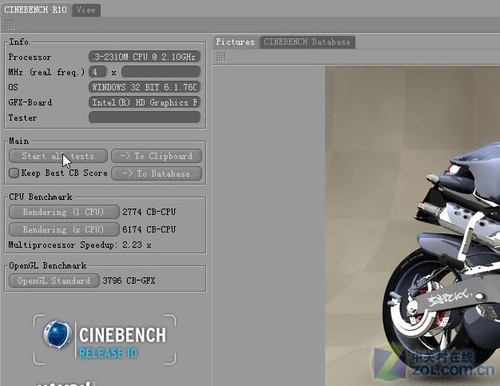
Task: Click the OS info field
Action: click(x=145, y=87)
